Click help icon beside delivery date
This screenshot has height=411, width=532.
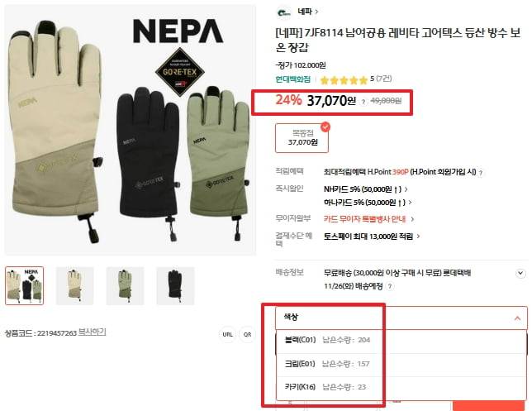click(390, 286)
